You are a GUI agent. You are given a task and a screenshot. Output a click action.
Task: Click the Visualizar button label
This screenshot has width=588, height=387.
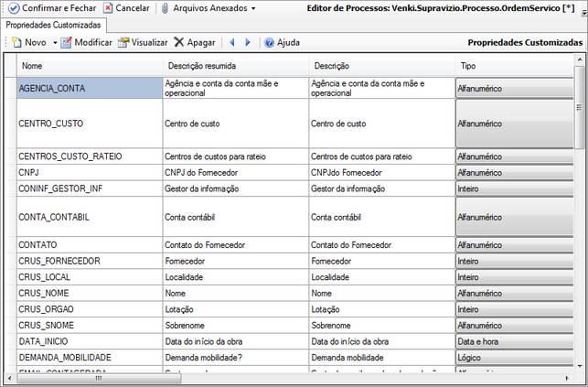click(149, 42)
